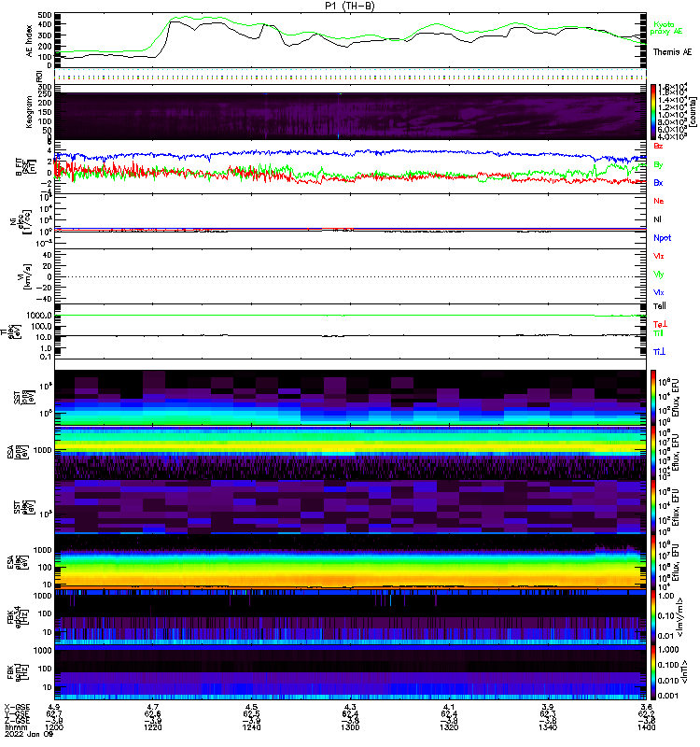Click the "Keogram" axis label
Screen dimensions: 700x747
point(30,111)
